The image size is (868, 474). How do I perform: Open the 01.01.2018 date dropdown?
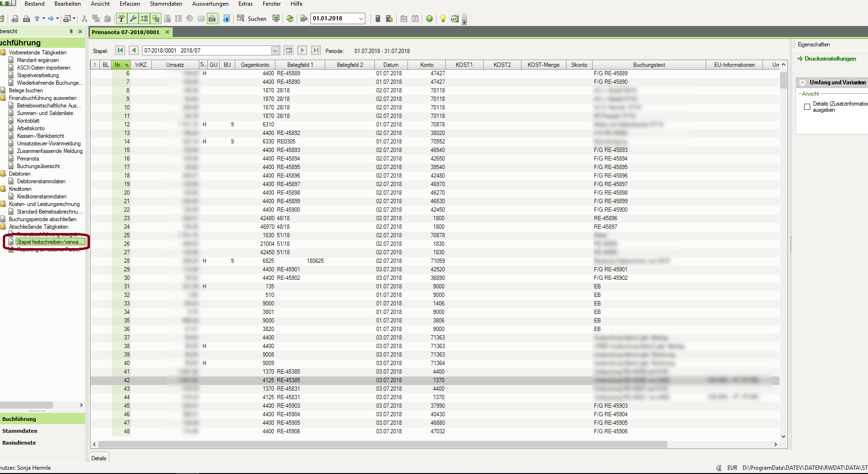pos(361,18)
